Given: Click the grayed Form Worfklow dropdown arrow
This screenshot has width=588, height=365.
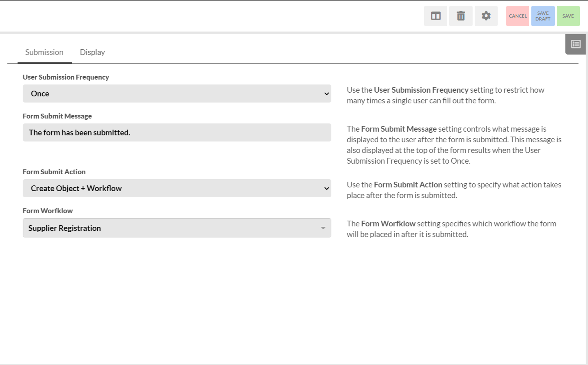Looking at the screenshot, I should pyautogui.click(x=323, y=228).
